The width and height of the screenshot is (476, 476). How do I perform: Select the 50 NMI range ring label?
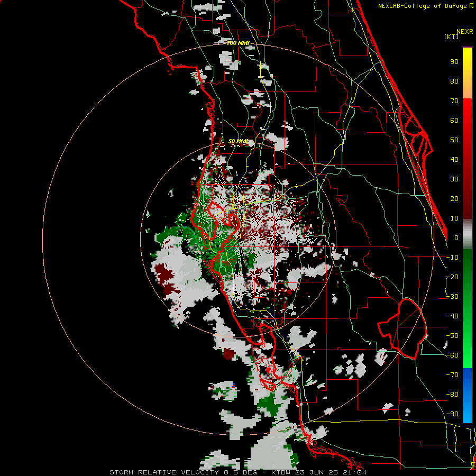(x=238, y=141)
